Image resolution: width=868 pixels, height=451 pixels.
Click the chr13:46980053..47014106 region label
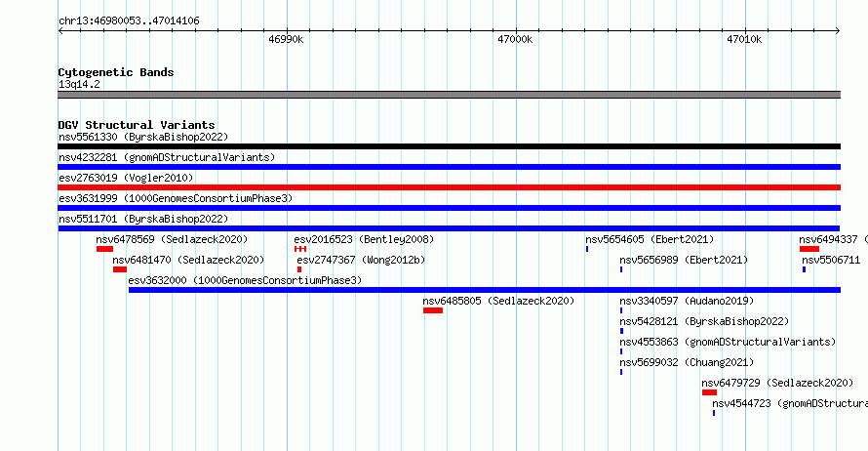coord(129,21)
